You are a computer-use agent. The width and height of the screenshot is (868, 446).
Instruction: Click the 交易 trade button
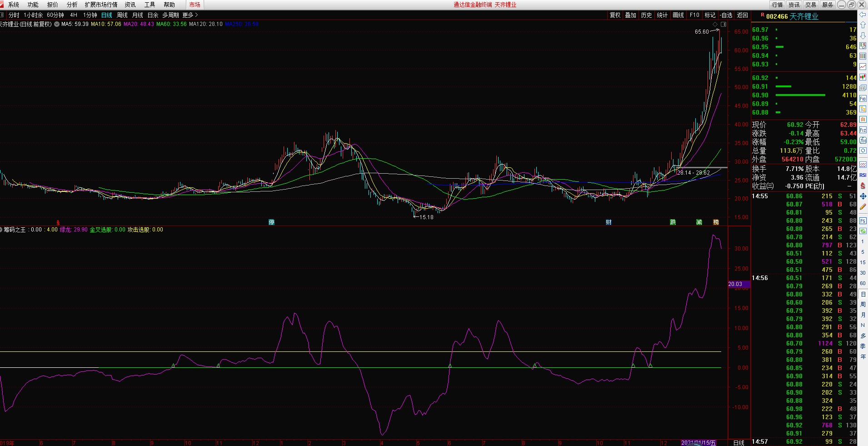coord(811,5)
